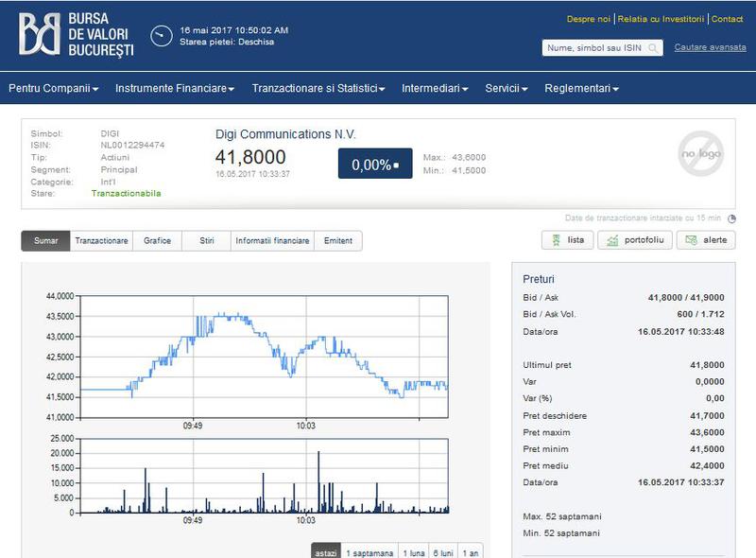Click the Bursa de Valori București logo
The width and height of the screenshot is (756, 558).
77,35
